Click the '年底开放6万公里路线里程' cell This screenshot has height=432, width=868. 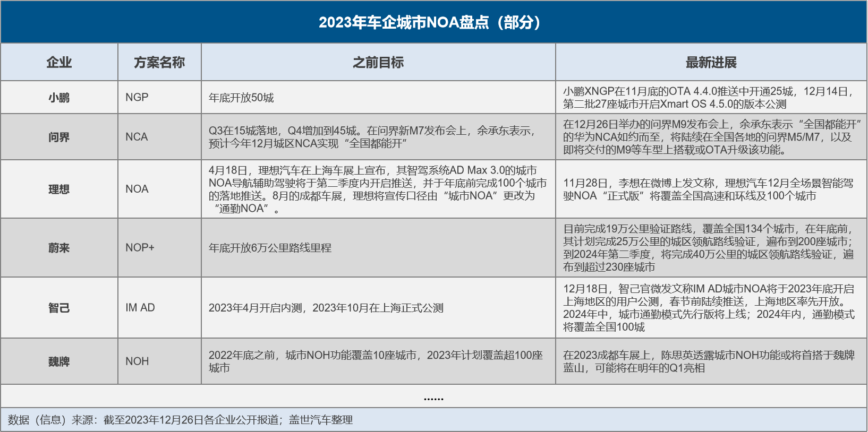click(378, 248)
